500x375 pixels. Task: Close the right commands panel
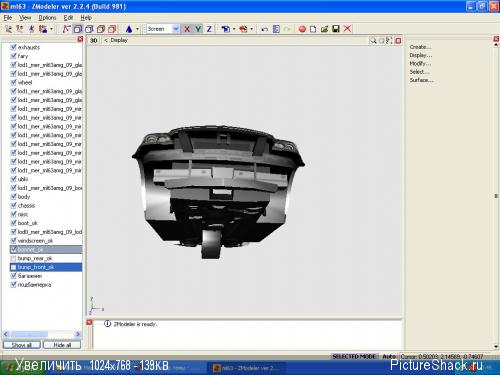tap(496, 39)
